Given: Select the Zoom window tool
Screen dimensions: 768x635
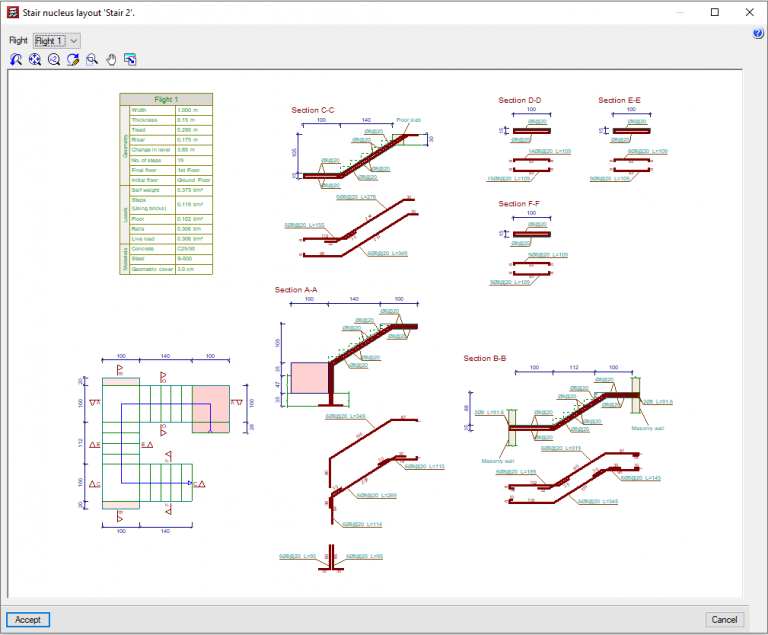Looking at the screenshot, I should click(x=92, y=60).
